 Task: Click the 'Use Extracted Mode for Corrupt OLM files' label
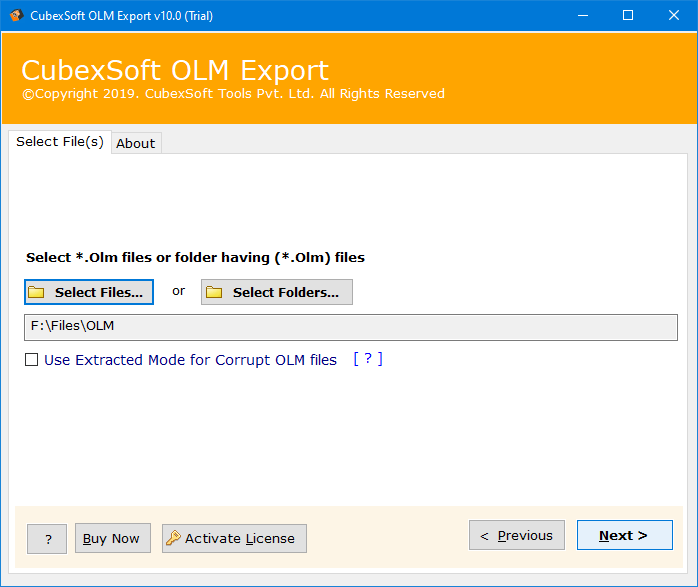point(190,360)
